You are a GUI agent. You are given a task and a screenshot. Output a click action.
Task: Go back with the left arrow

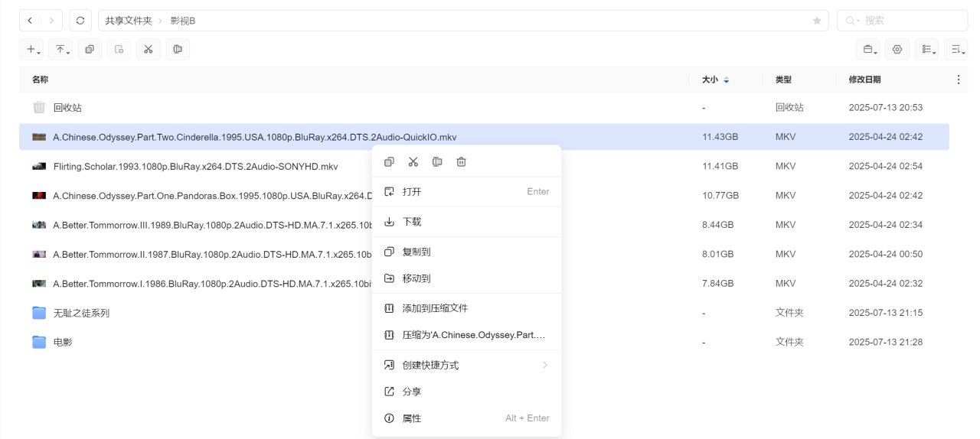tap(30, 21)
